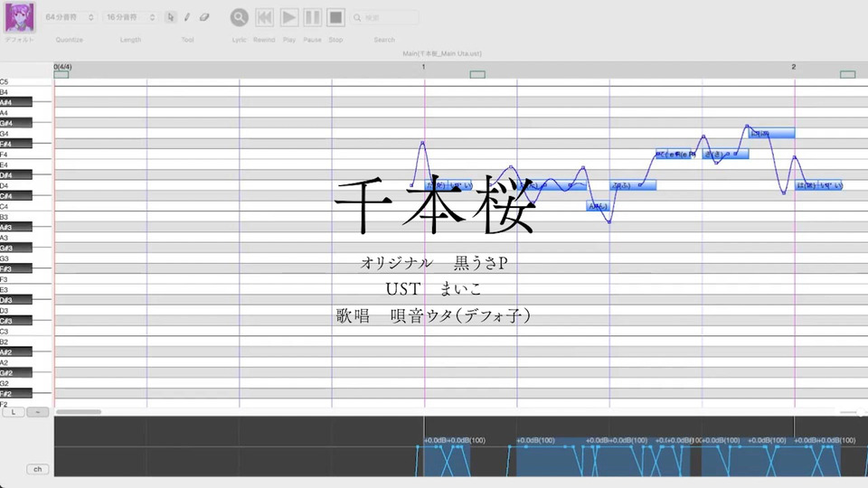Viewport: 868px width, 488px height.
Task: Start playback with the Play button
Action: coord(288,18)
